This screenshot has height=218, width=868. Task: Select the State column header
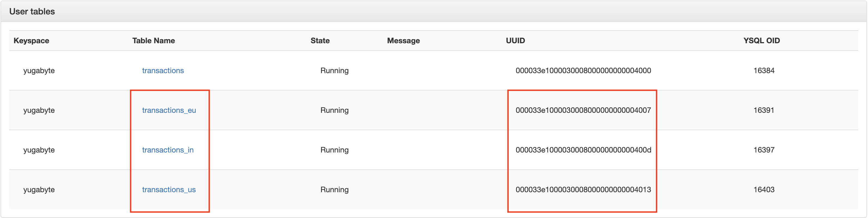click(320, 41)
